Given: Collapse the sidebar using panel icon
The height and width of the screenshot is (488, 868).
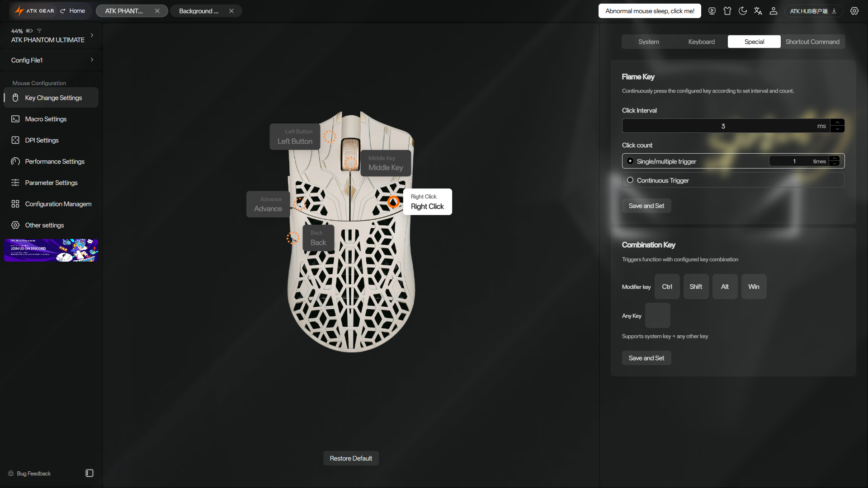Looking at the screenshot, I should pos(90,473).
